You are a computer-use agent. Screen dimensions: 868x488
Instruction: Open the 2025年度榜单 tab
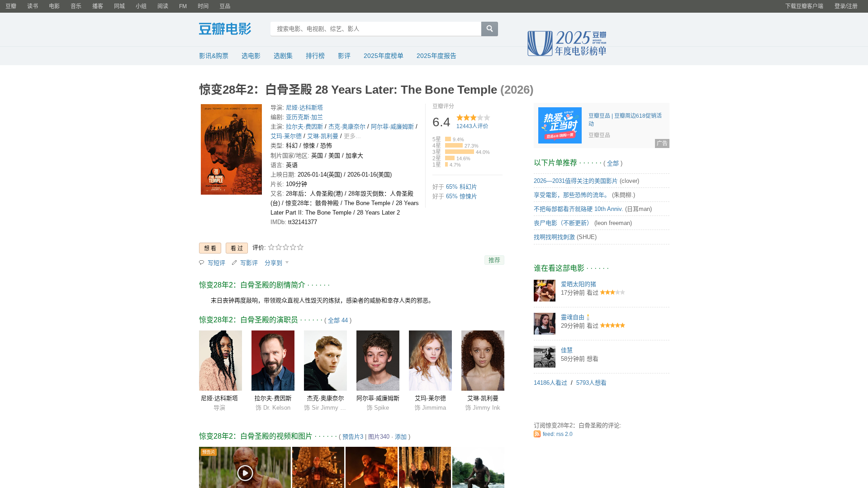[384, 56]
